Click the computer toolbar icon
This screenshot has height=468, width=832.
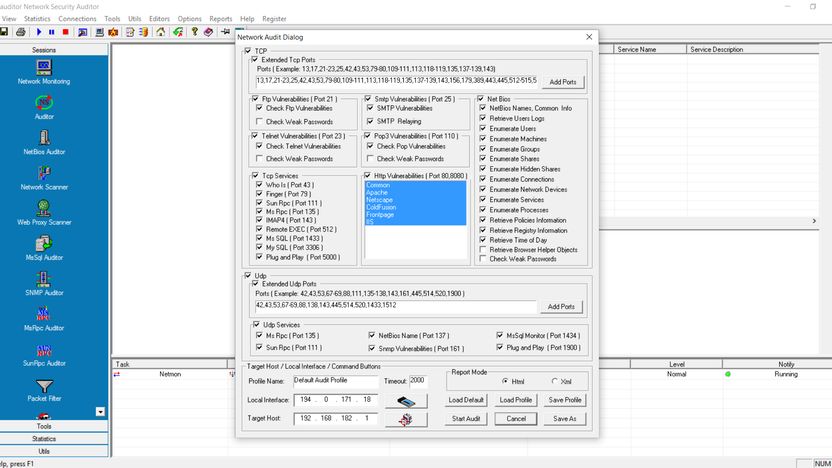99,32
